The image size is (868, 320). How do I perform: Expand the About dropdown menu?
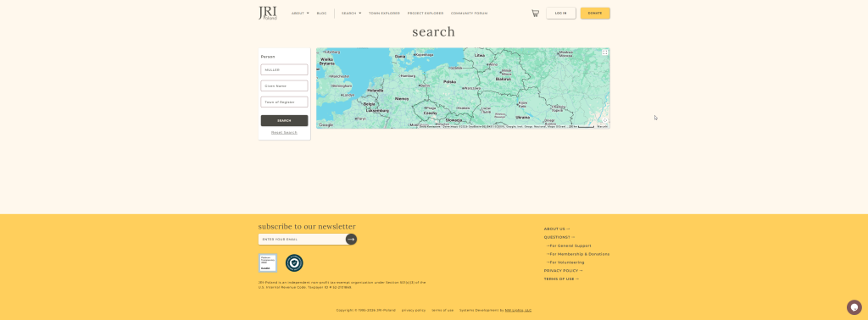coord(300,14)
